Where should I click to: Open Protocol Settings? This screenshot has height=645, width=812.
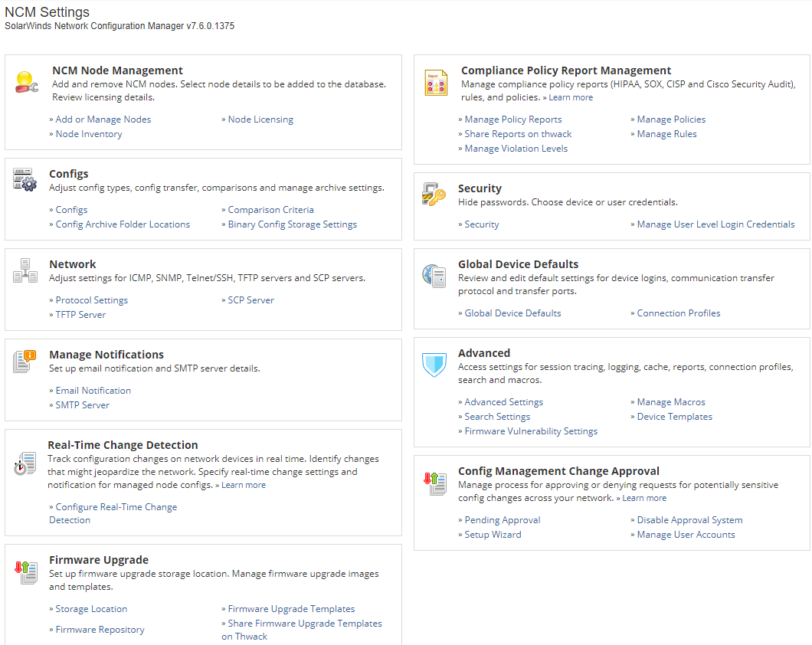click(92, 300)
